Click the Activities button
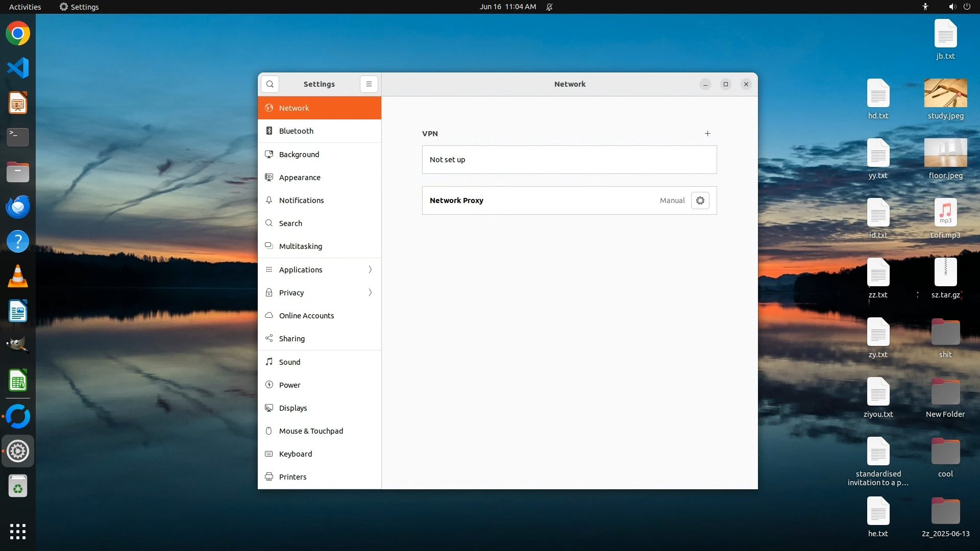980x551 pixels. pyautogui.click(x=25, y=7)
